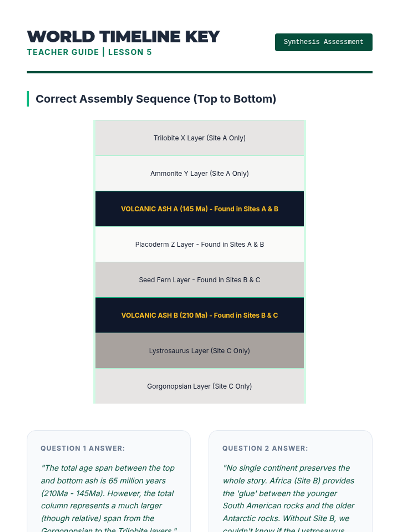Viewport: 399px width, 532px height.
Task: Click the green accent bar beside heading
Action: pyautogui.click(x=28, y=99)
